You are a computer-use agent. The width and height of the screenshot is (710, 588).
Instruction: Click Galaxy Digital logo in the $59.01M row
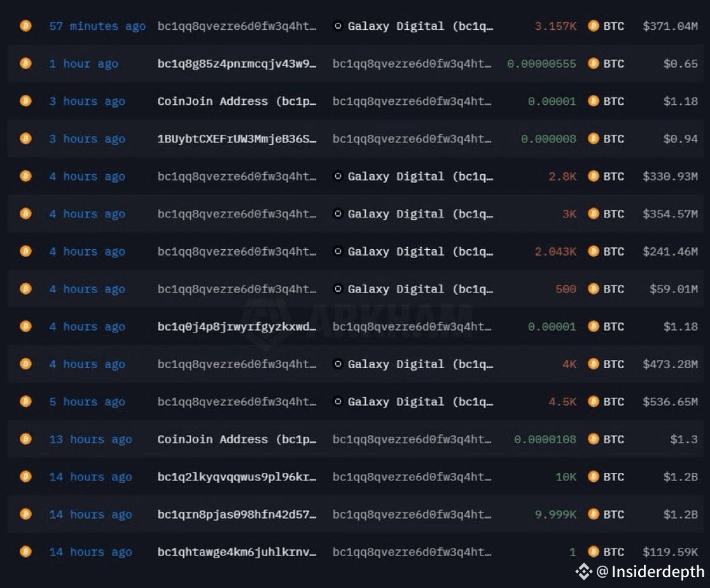337,289
